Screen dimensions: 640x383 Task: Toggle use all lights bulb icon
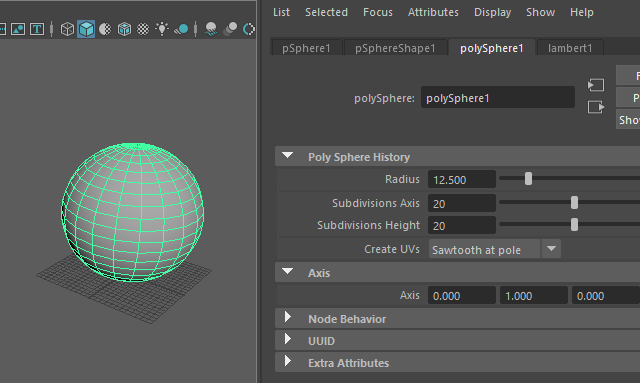coord(162,29)
